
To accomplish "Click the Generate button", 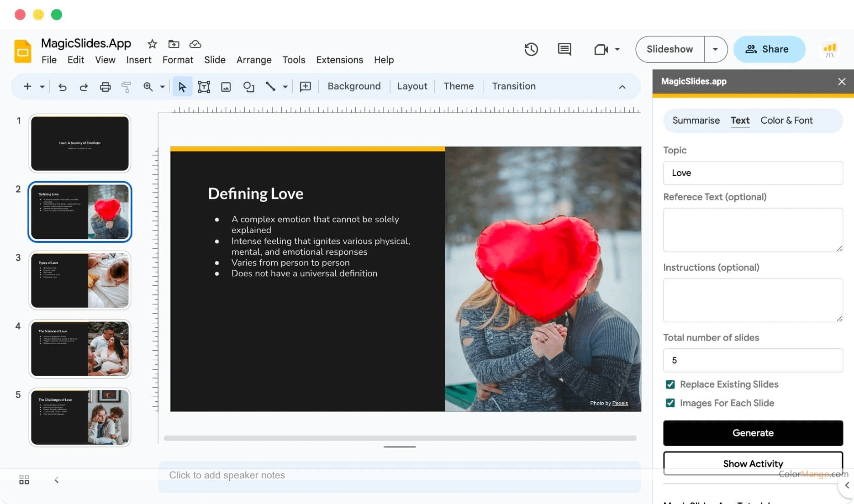I will [x=753, y=433].
